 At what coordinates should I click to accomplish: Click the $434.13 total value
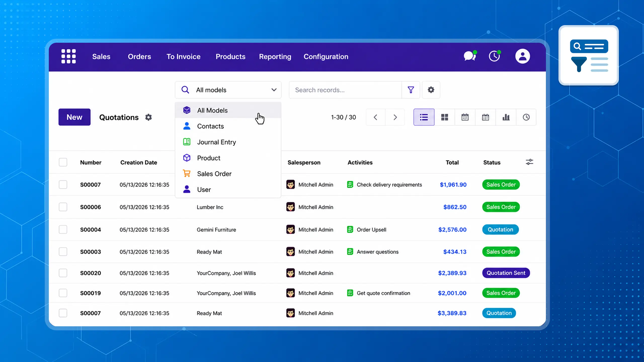455,251
